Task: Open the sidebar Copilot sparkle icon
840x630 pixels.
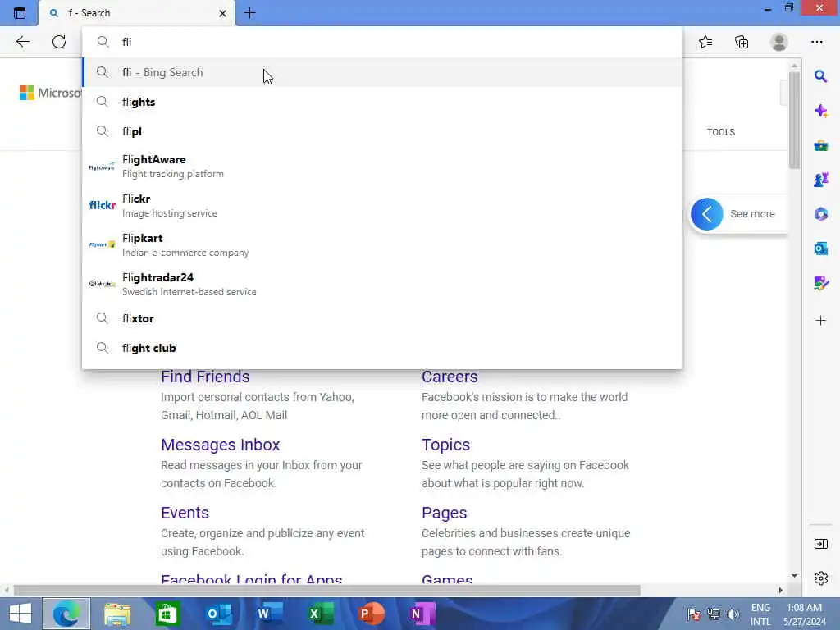Action: point(820,111)
